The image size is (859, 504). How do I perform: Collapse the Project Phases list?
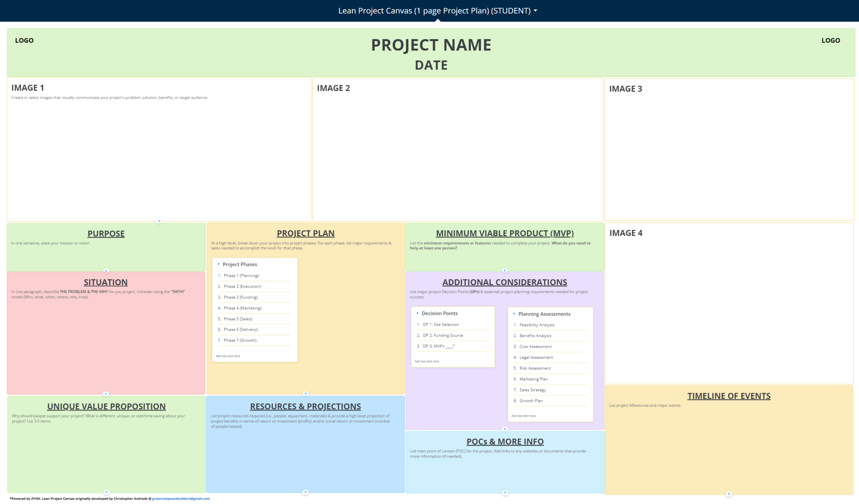click(218, 264)
